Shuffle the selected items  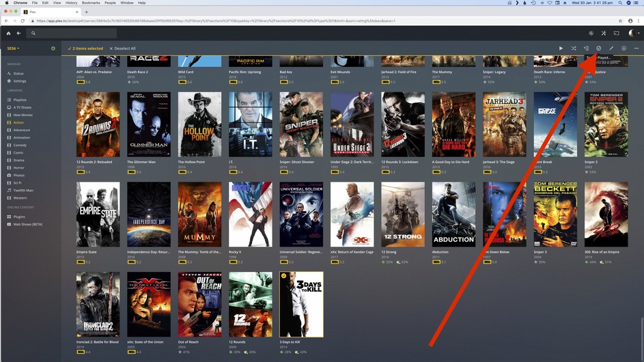point(574,48)
